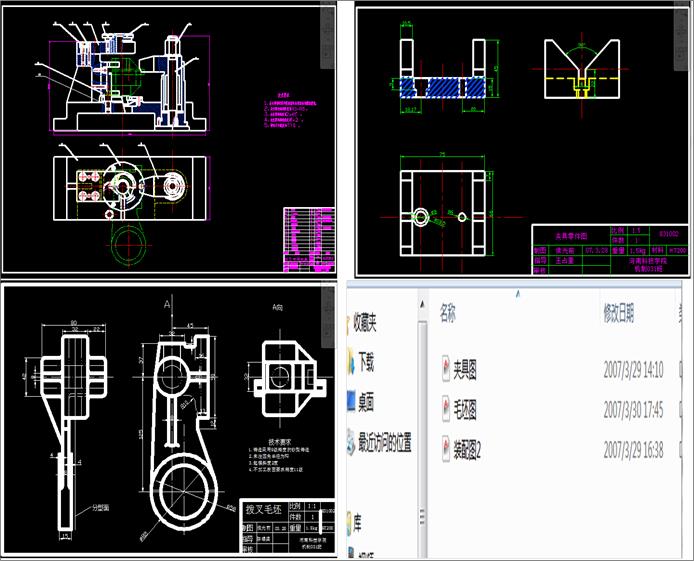Click the 2007/3/30 17:45 date entry

(x=634, y=410)
